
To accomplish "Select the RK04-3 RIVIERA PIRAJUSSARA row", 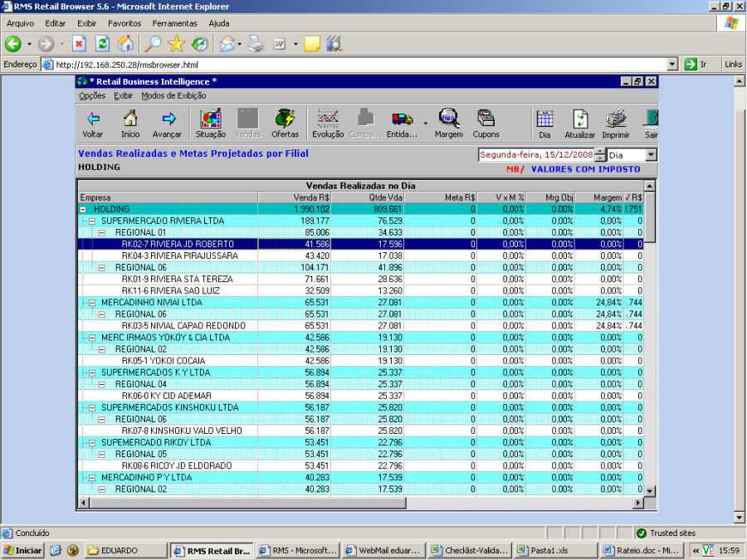I will [179, 256].
